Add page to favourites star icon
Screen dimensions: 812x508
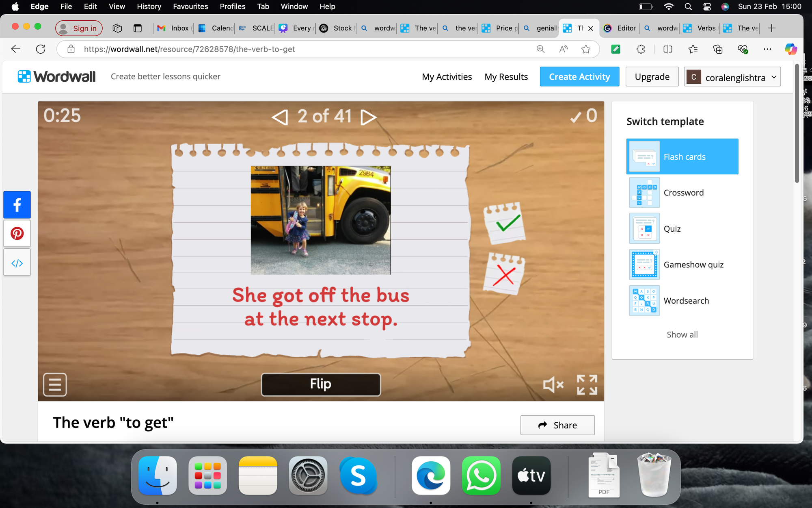585,49
